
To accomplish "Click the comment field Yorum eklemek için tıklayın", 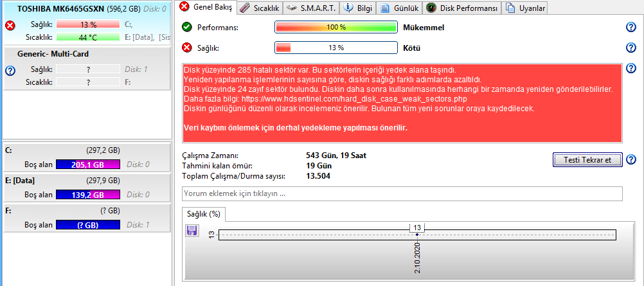I will tap(402, 193).
